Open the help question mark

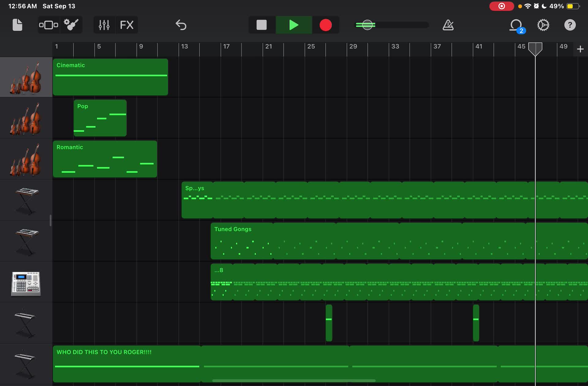click(570, 25)
